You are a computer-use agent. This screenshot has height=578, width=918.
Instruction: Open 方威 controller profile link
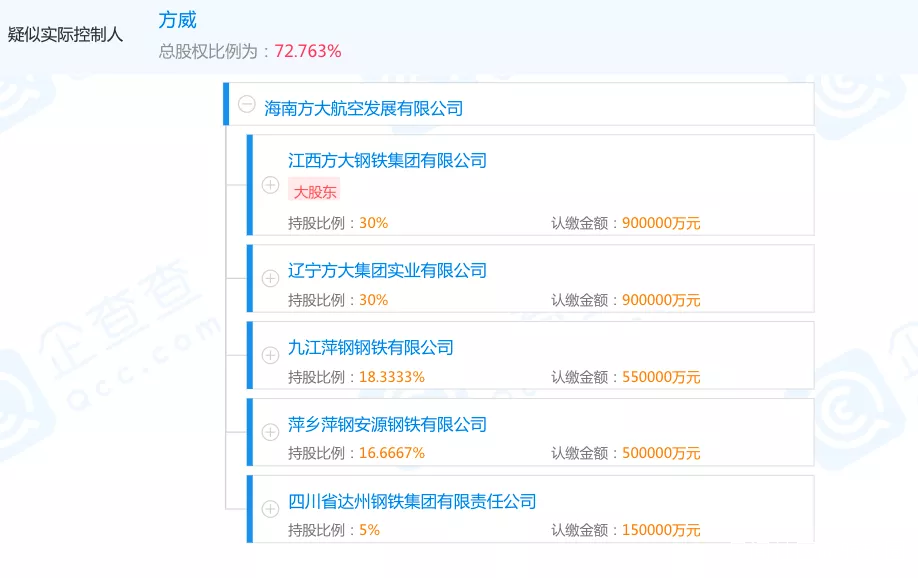pos(178,20)
